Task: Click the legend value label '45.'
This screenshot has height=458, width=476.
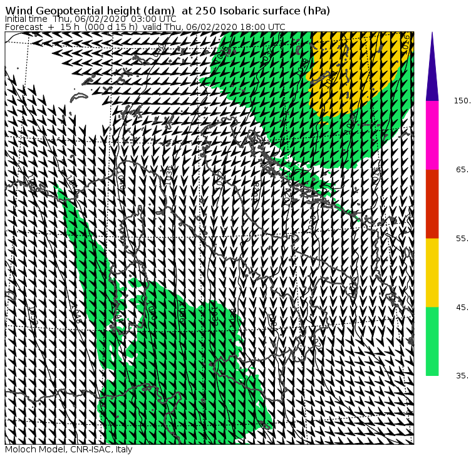Action: 462,308
